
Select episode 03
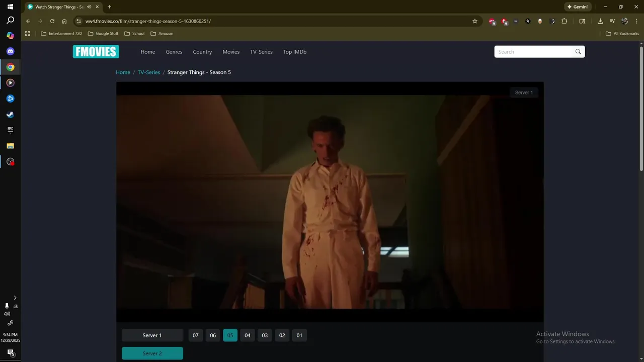265,335
